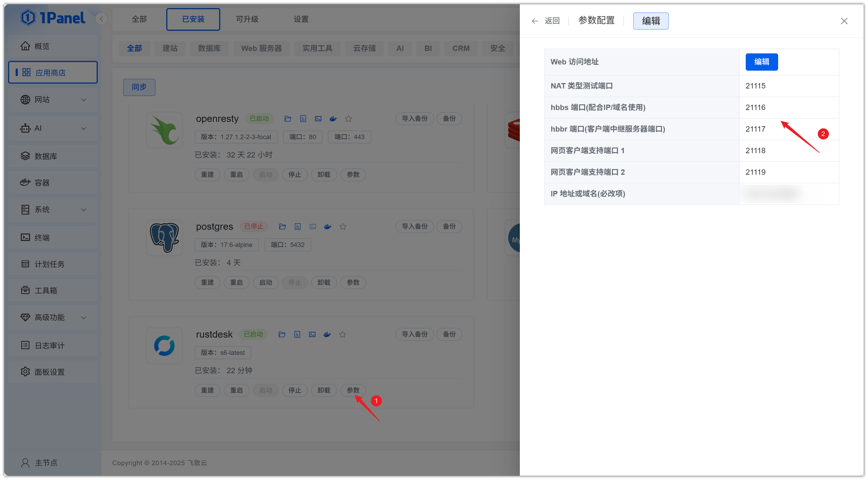Click 同步 sync button

click(x=139, y=87)
